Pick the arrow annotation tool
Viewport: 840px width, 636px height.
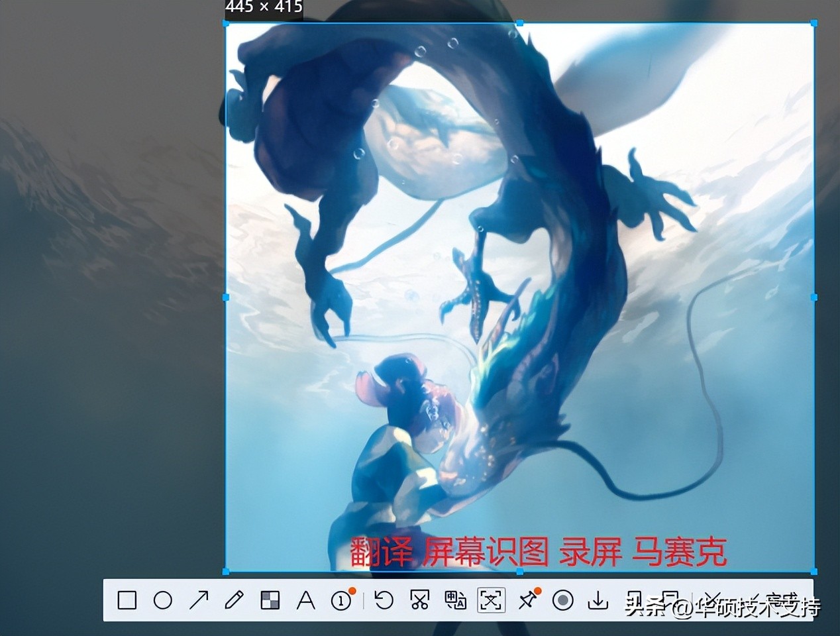pos(198,600)
